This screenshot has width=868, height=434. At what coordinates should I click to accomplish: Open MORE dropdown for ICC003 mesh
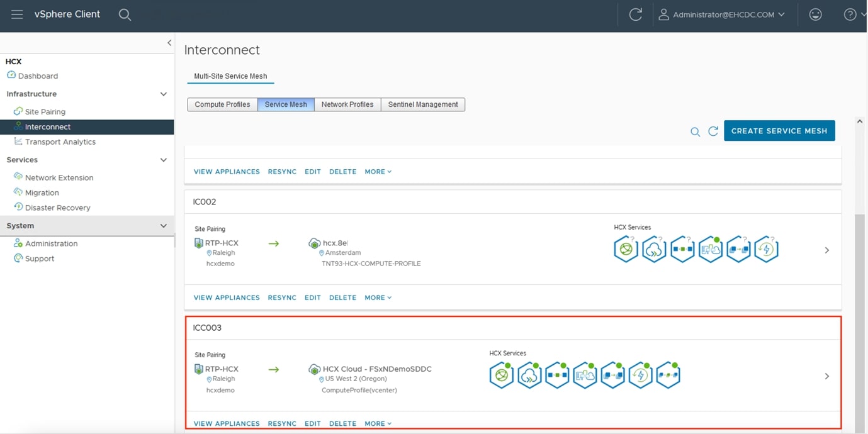(378, 423)
